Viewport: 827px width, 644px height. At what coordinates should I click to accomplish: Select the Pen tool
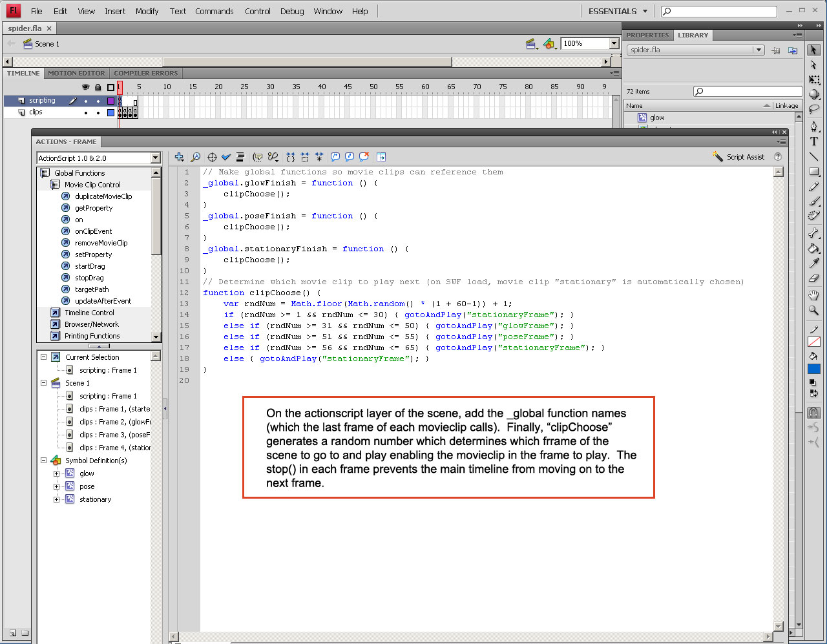813,127
